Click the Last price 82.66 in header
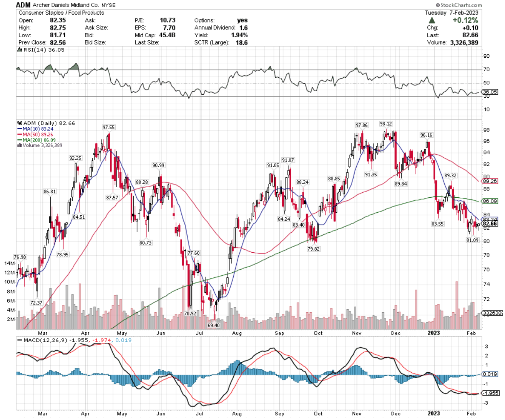This screenshot has height=420, width=505. coord(470,35)
